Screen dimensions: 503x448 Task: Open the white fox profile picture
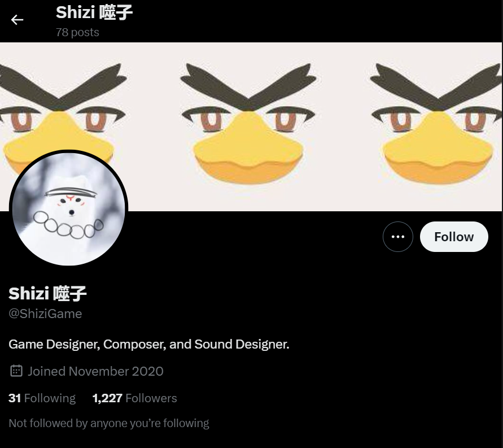[x=69, y=208]
